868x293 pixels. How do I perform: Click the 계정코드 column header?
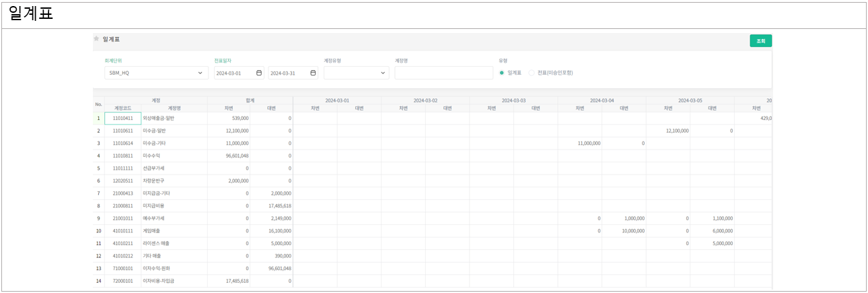(122, 108)
